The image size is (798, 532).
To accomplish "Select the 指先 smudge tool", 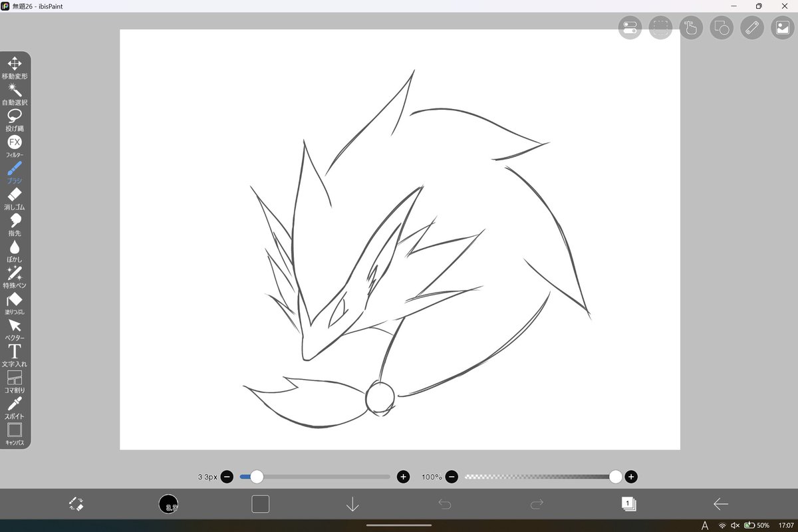I will pos(15,225).
